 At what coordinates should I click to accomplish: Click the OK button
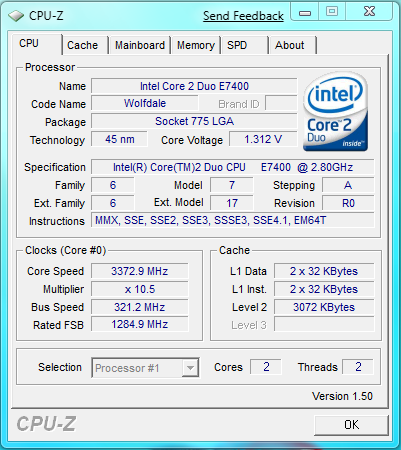click(x=351, y=425)
